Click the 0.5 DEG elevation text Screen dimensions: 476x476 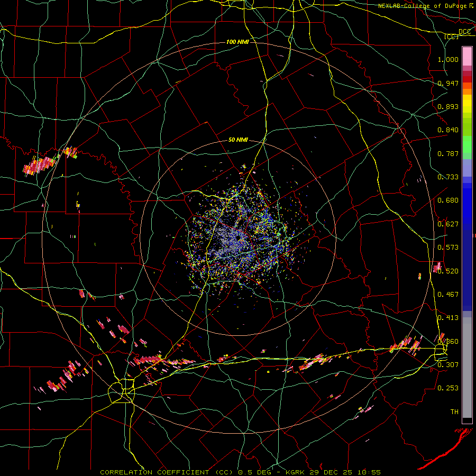255,472
